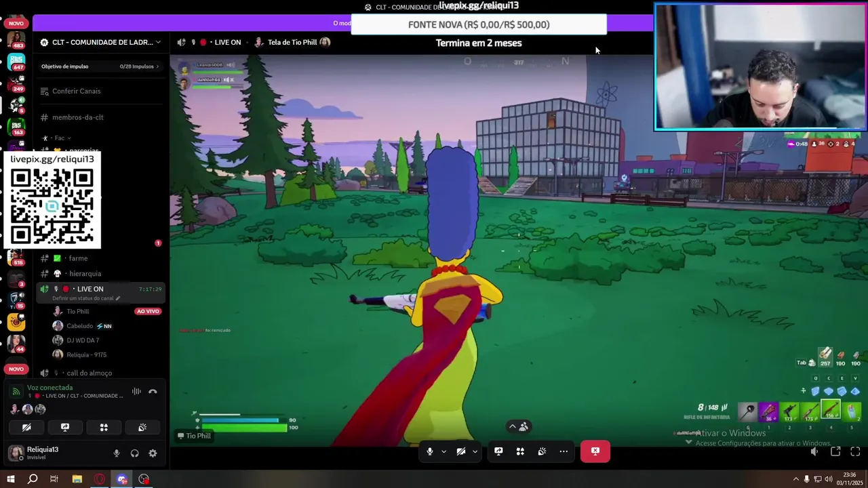Open Objetivo de impulso 0/28 Impulsos
The width and height of the screenshot is (868, 488).
tap(100, 66)
